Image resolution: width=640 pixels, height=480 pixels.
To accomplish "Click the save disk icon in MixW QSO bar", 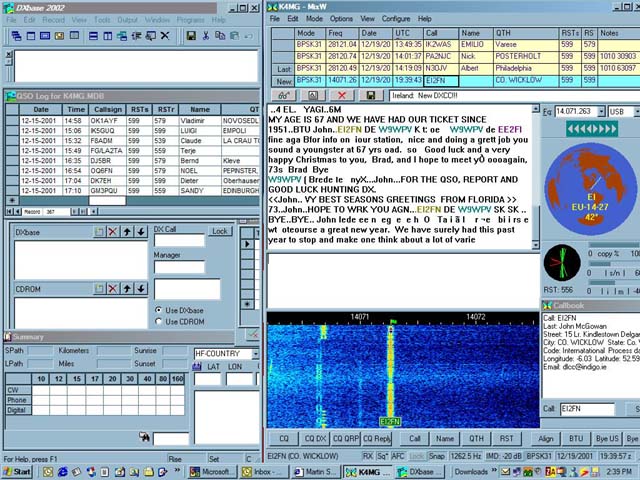I will (x=371, y=95).
